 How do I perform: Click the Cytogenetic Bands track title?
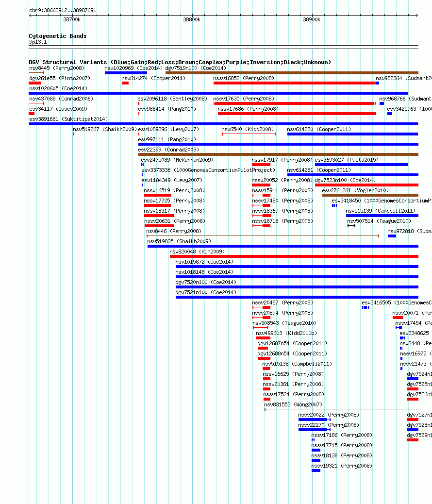(58, 36)
